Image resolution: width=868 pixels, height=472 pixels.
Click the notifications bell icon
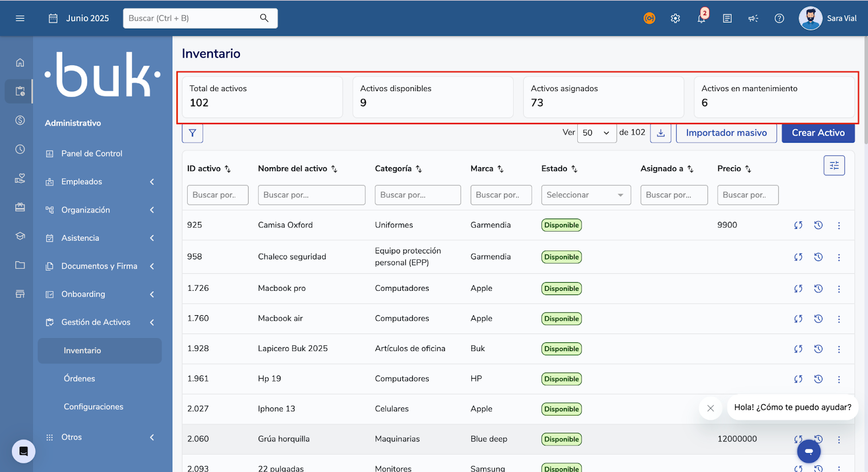click(701, 18)
